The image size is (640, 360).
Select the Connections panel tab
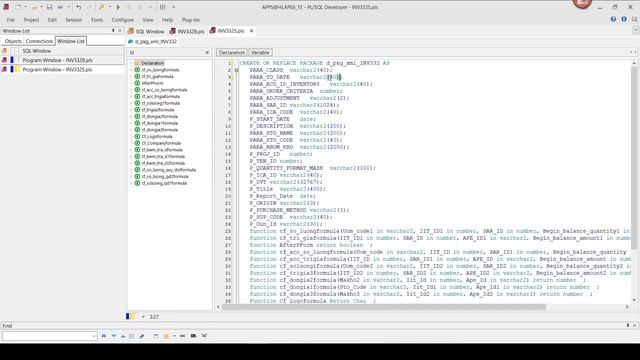[x=39, y=41]
